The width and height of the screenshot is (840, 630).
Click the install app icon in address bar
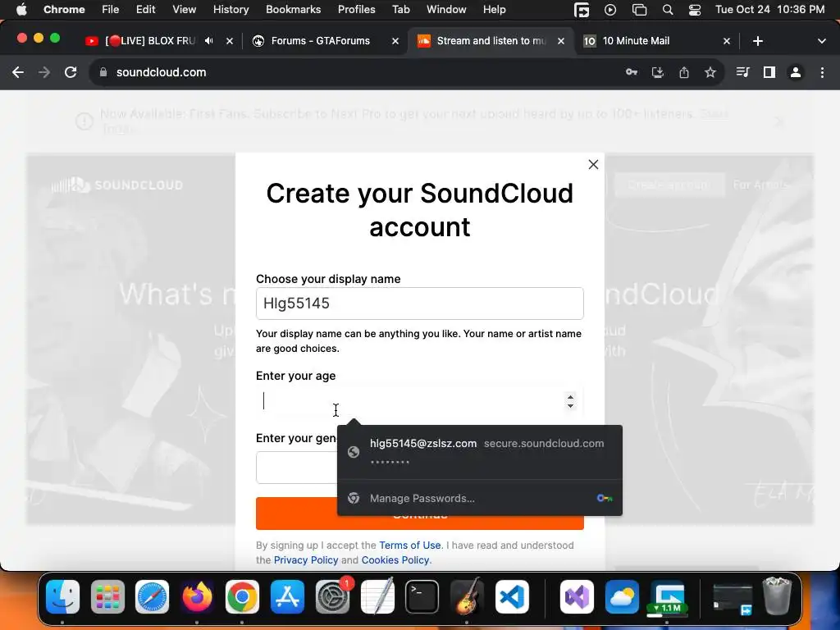pos(658,72)
